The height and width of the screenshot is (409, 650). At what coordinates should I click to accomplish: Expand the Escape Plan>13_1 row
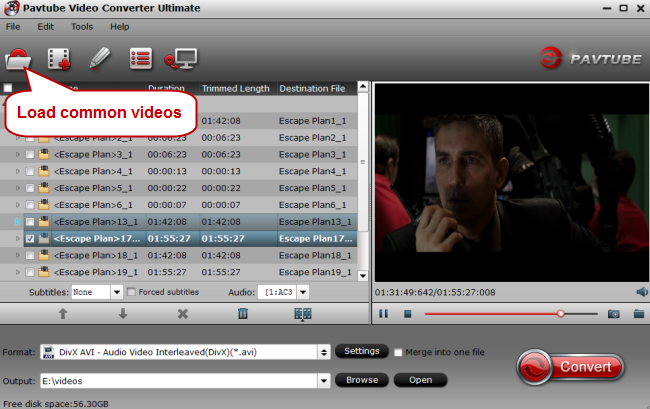17,222
